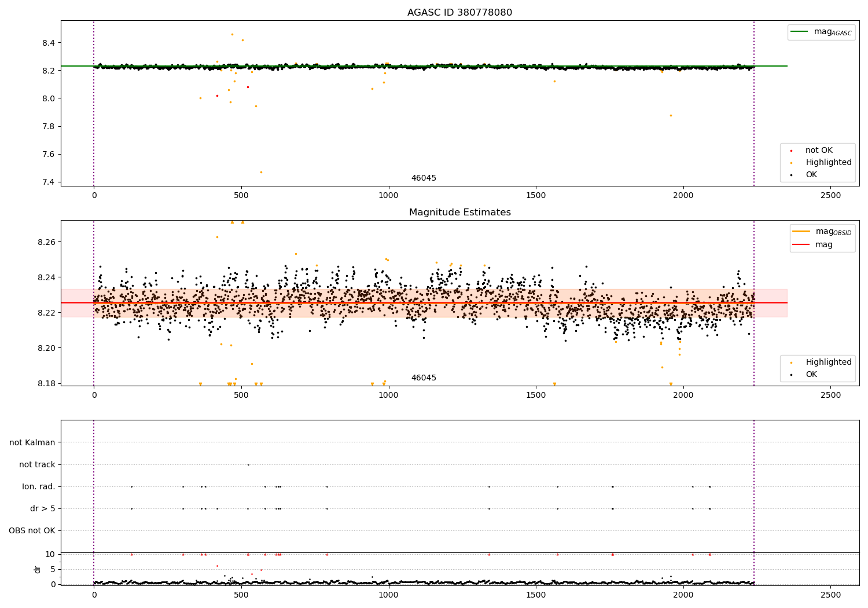Screen dimensions: 868x608
Task: Click the 7.4 tick label on the top plot
Action: [x=48, y=182]
